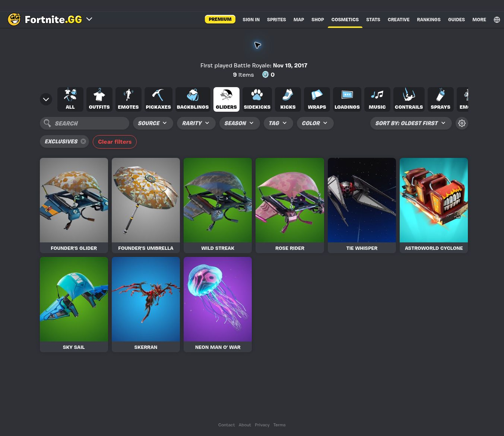Open the language globe icon
504x436 pixels.
[497, 20]
